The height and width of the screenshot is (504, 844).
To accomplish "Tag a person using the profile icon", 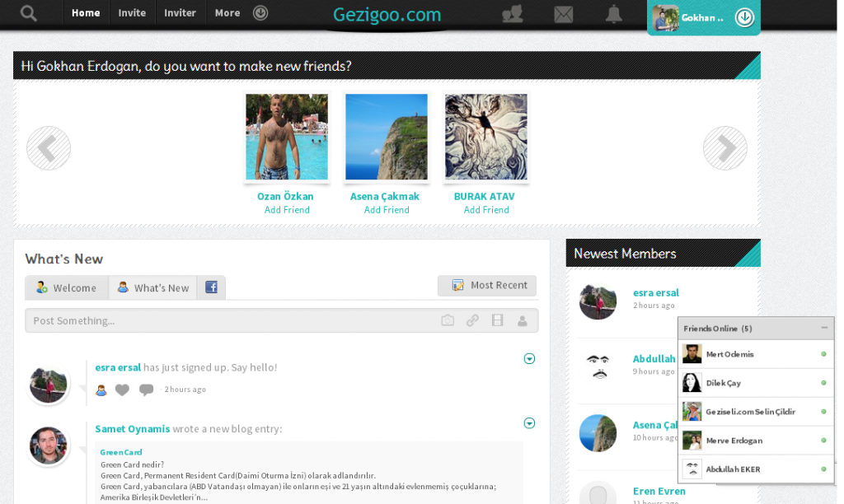I will (522, 320).
